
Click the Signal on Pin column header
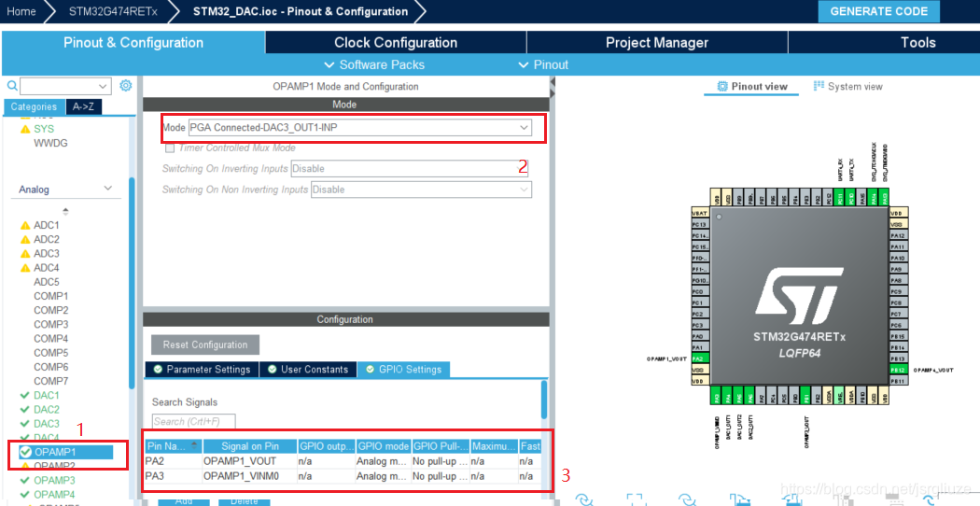pyautogui.click(x=250, y=446)
